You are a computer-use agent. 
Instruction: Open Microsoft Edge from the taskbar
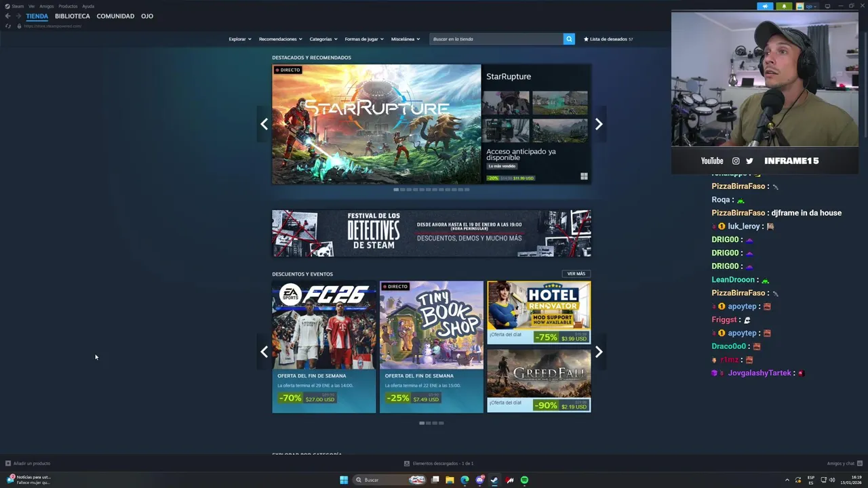pos(465,480)
